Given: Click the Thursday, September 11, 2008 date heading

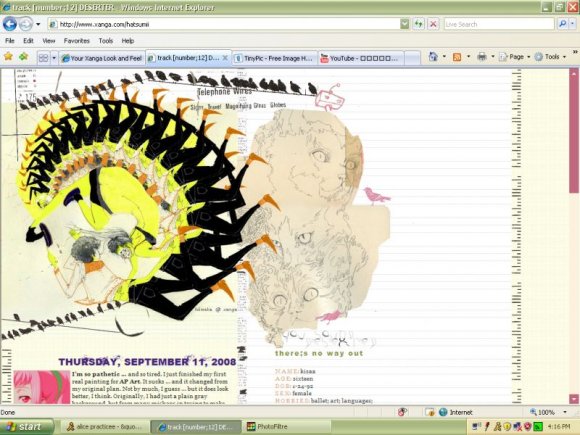Looking at the screenshot, I should point(147,362).
